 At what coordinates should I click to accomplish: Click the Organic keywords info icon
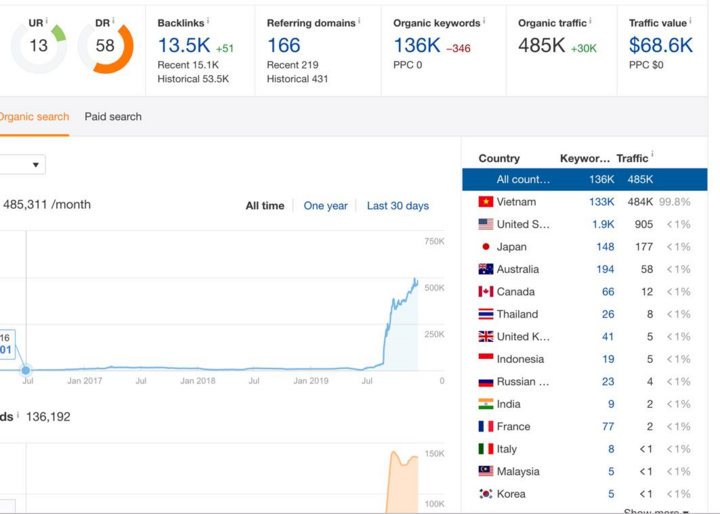pyautogui.click(x=484, y=20)
